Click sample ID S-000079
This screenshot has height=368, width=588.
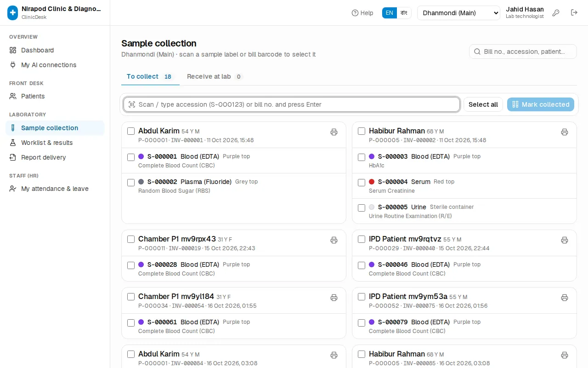pyautogui.click(x=393, y=322)
